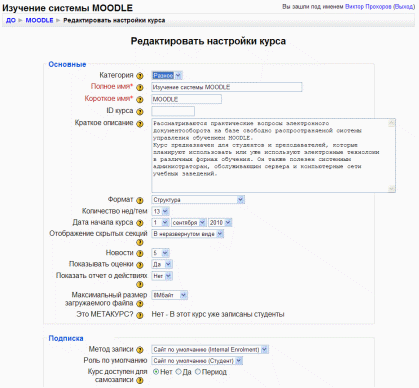The width and height of the screenshot is (419, 388).
Task: Click the description textarea scrollbar down arrow
Action: [391, 189]
